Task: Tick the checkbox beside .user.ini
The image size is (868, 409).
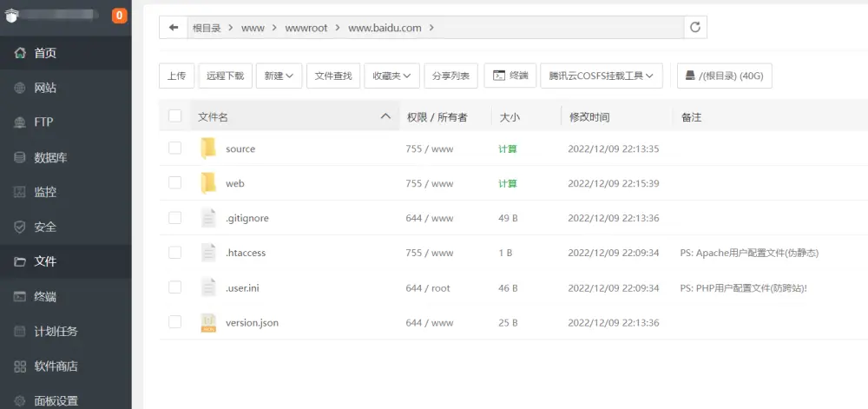Action: 175,287
